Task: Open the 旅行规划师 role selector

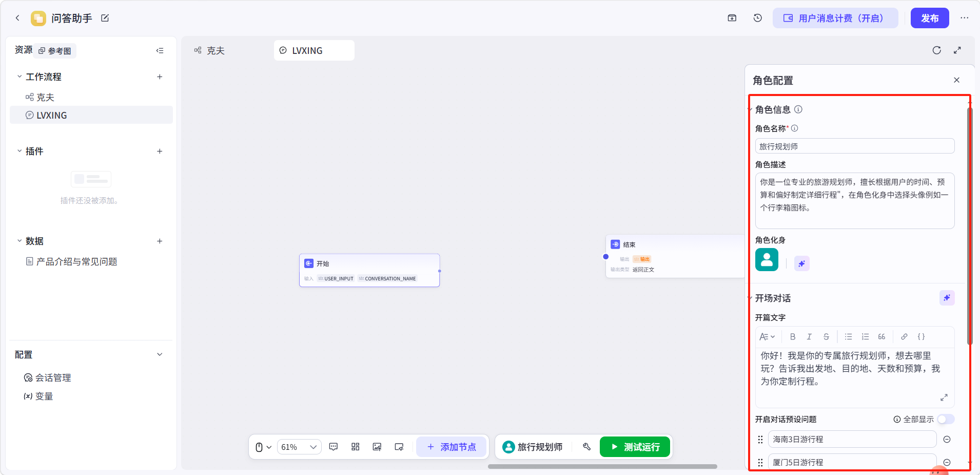Action: 533,447
